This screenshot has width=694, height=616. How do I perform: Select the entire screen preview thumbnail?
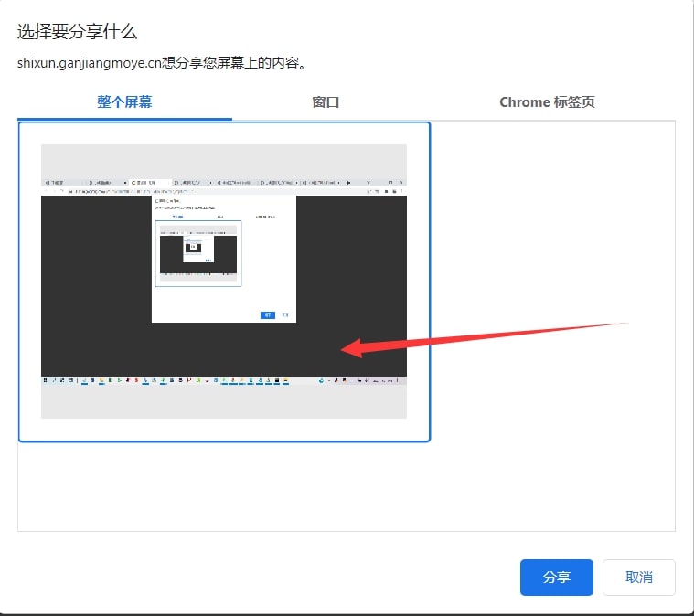click(x=224, y=281)
